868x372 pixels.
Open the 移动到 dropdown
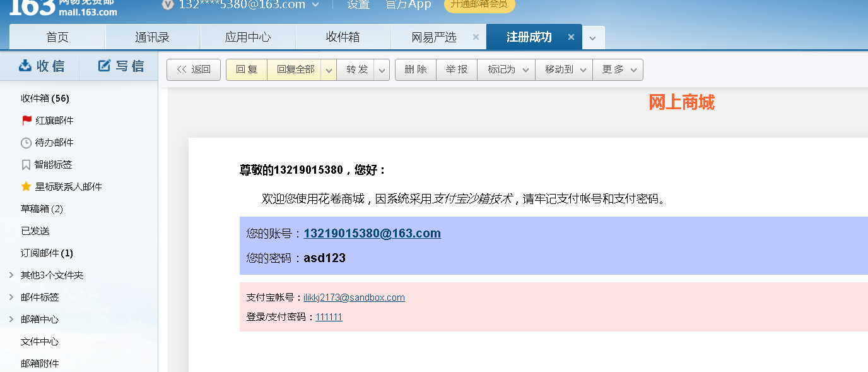564,69
